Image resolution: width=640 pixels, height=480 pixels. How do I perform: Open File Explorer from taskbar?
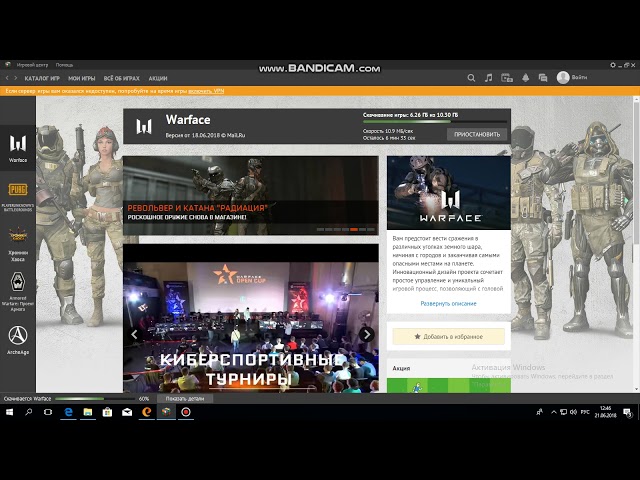point(88,412)
